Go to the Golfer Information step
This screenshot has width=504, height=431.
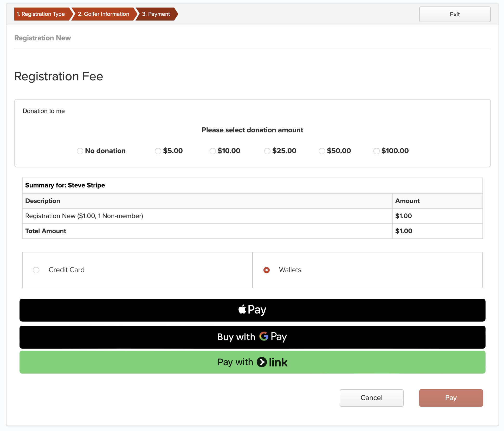point(104,14)
